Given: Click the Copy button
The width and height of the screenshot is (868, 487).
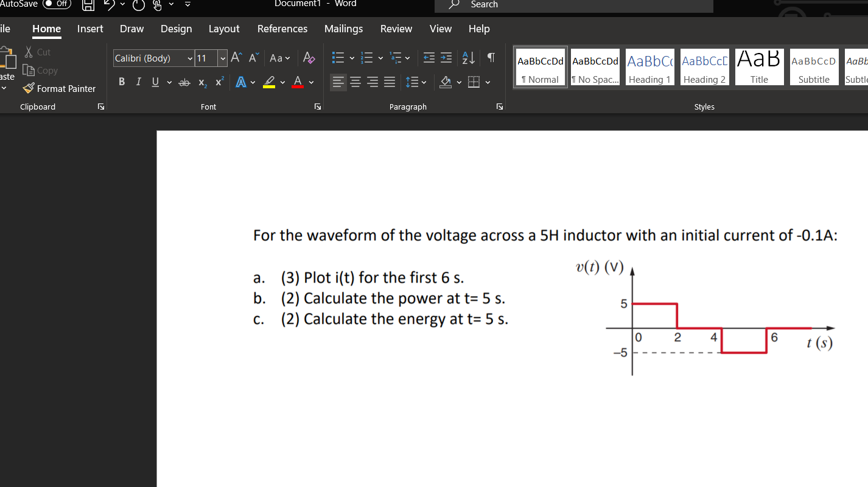Looking at the screenshot, I should click(41, 70).
